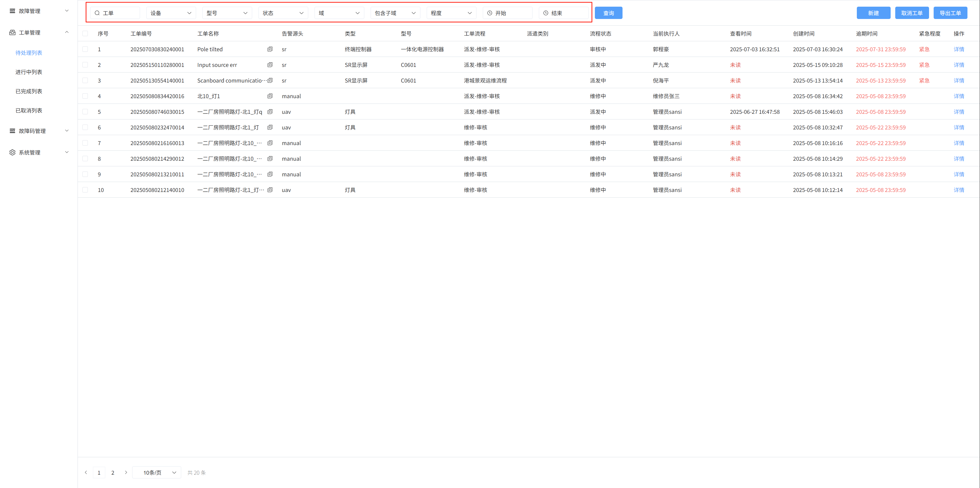The image size is (980, 488).
Task: Check the row 2 Input source err checkbox
Action: (x=85, y=65)
